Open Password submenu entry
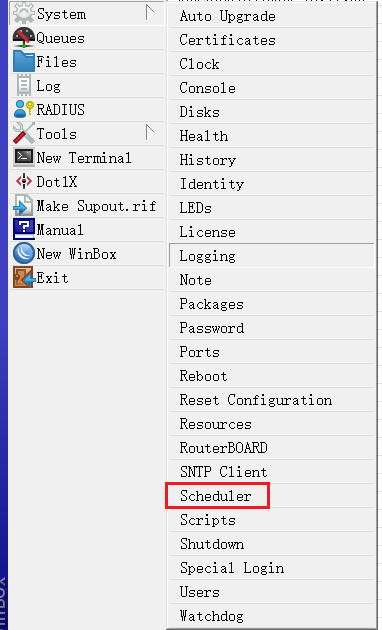The height and width of the screenshot is (630, 382). [272, 328]
